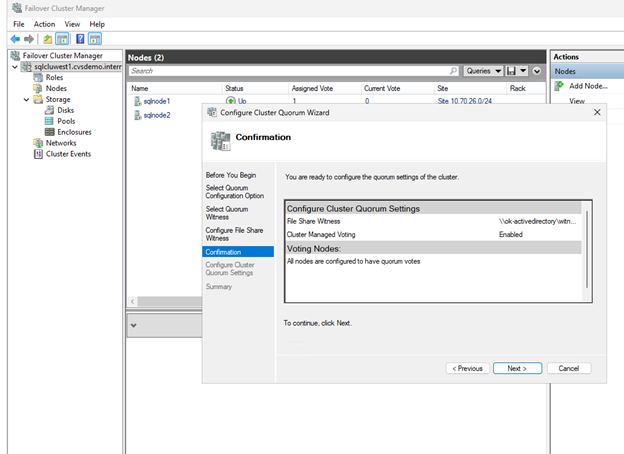
Task: Click the Up one level folder icon
Action: coord(46,38)
